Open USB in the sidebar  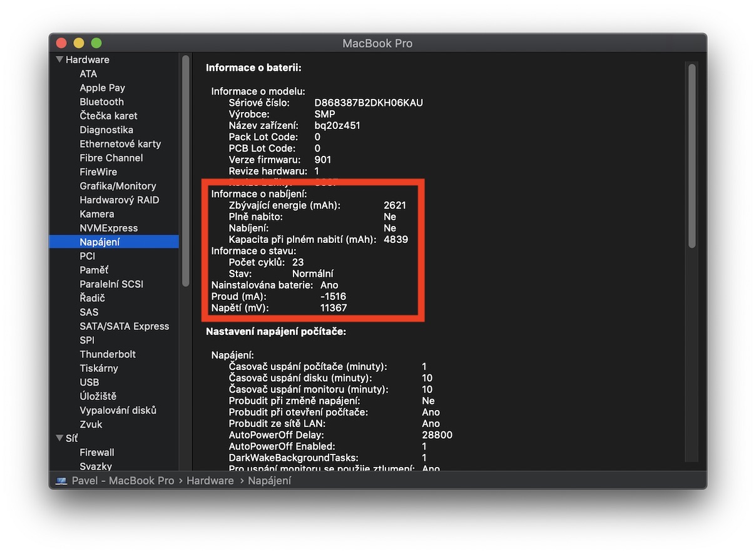[x=89, y=382]
